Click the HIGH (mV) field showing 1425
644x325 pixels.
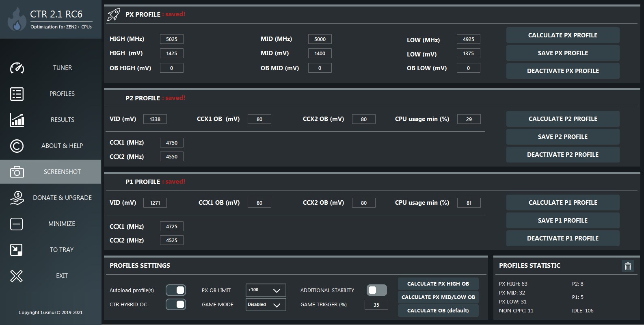(172, 53)
